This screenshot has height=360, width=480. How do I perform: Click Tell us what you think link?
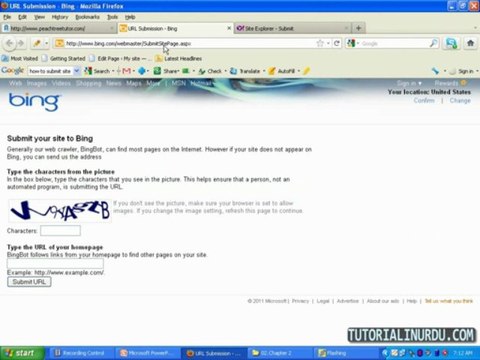[x=449, y=301]
